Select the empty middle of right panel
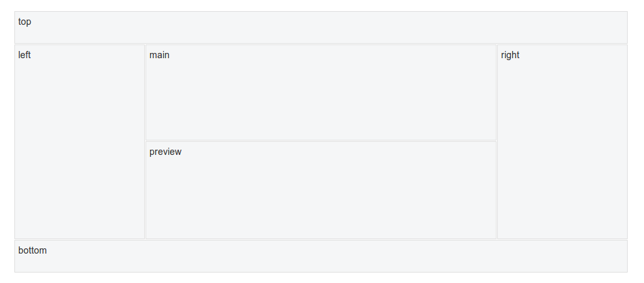The height and width of the screenshot is (283, 644). click(x=562, y=142)
